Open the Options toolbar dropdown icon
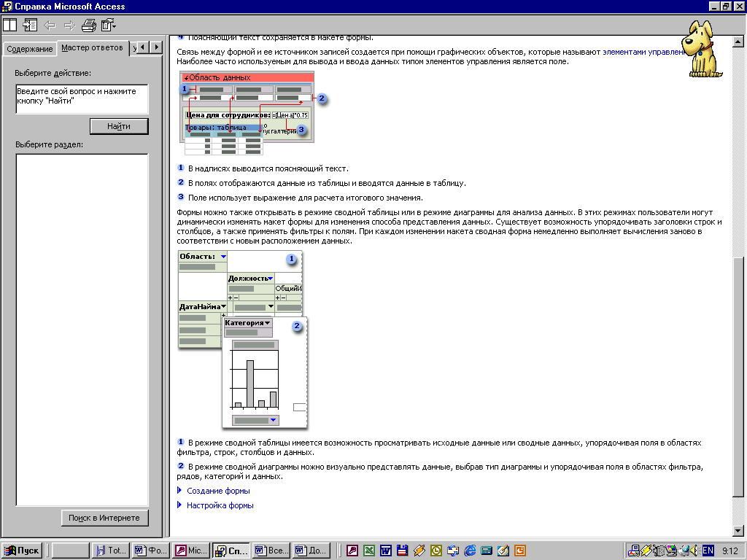 click(109, 25)
